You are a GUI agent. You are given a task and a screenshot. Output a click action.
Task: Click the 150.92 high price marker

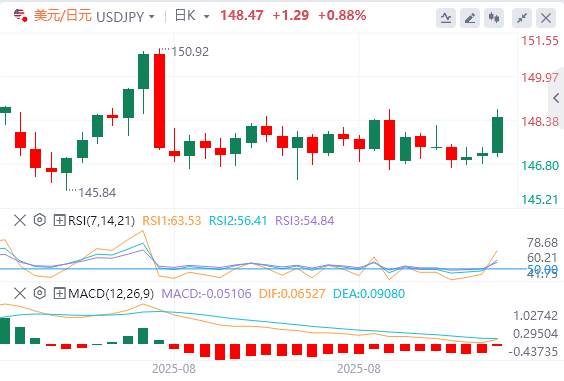[190, 52]
